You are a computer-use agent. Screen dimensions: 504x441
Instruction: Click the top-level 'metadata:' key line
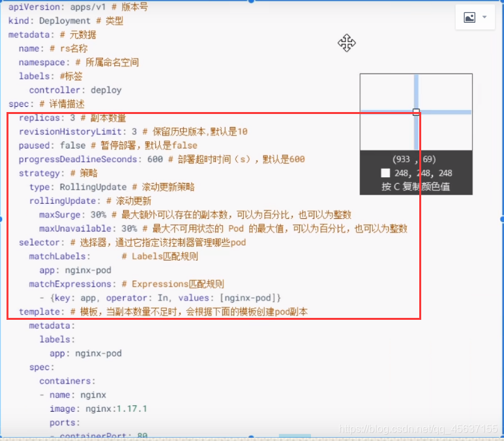[52, 35]
